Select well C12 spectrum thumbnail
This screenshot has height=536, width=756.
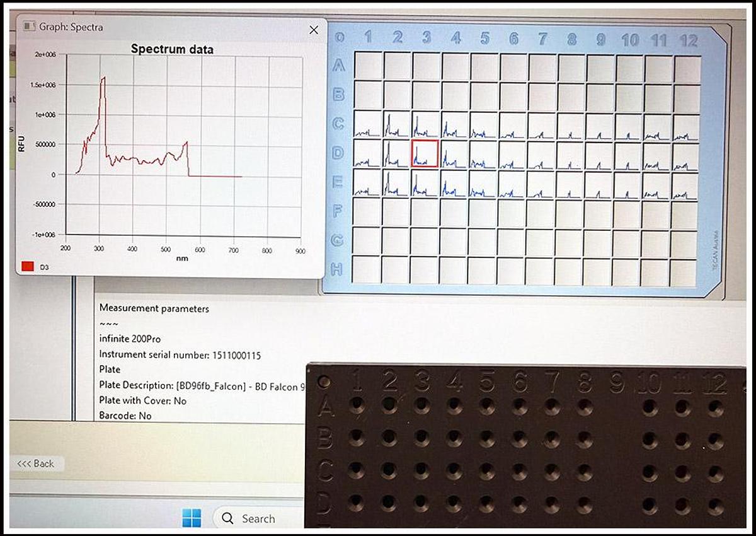click(686, 126)
